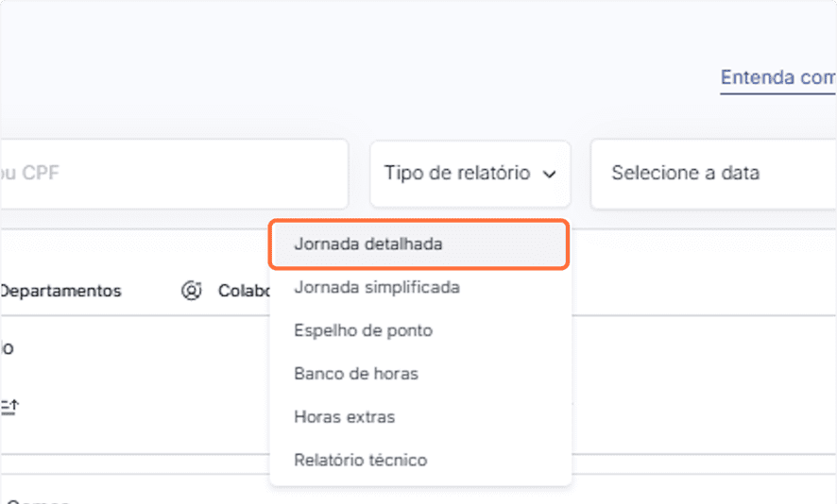Choose Jornada simplificada from the list

click(x=377, y=287)
